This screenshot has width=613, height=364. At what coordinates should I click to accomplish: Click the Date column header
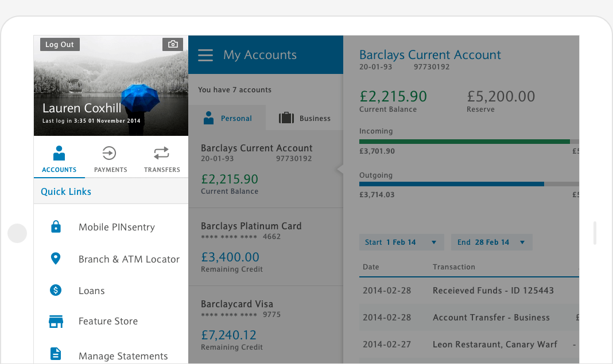(x=371, y=267)
